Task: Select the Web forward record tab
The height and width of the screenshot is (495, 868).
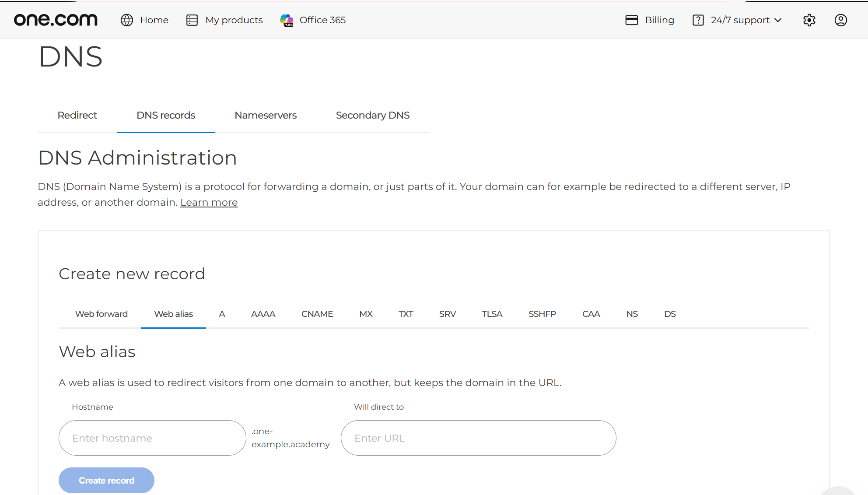Action: tap(101, 314)
